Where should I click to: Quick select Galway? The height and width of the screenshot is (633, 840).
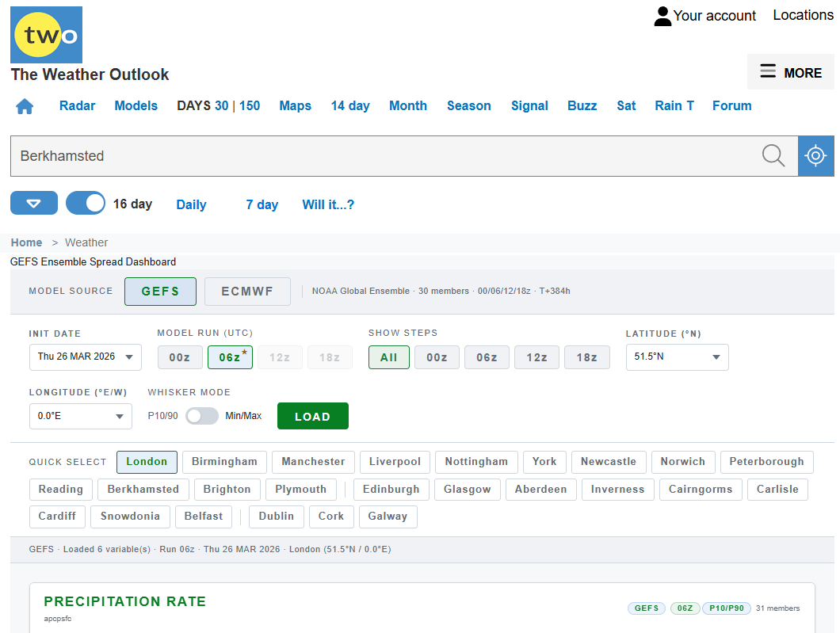(388, 517)
